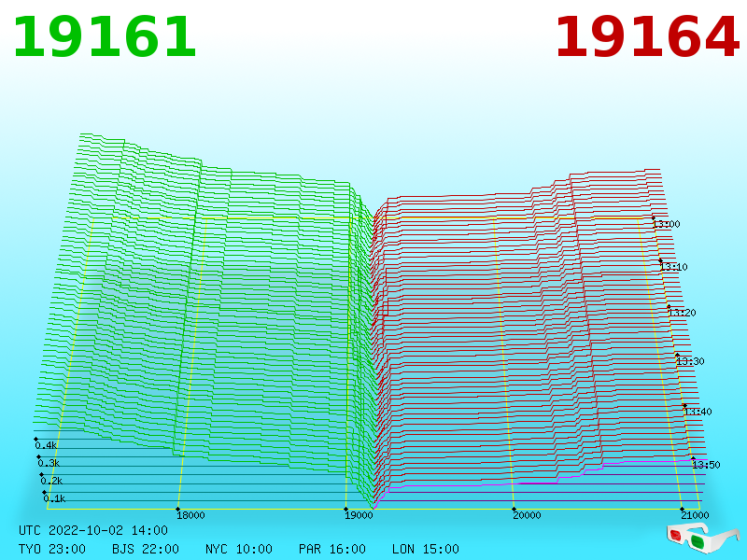Click the 18000 price axis label
This screenshot has height=560, width=747.
click(x=190, y=515)
